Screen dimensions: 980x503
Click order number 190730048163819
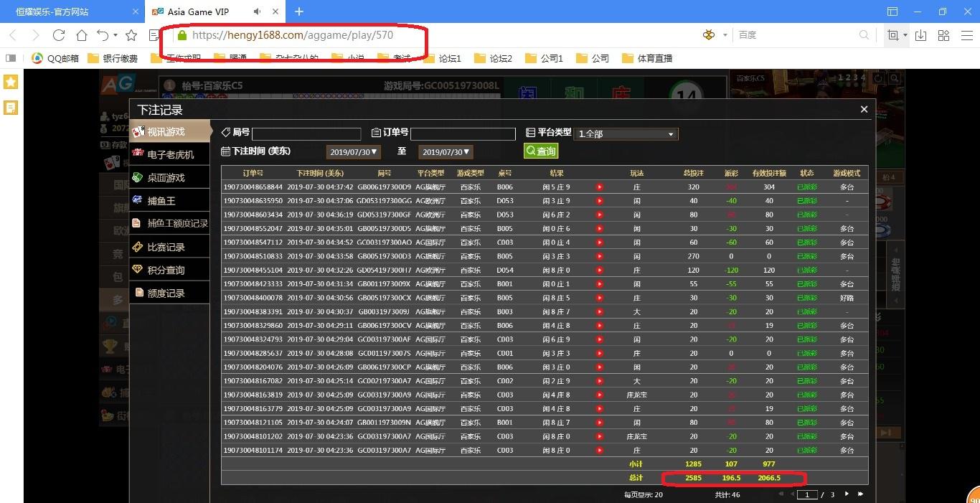point(253,395)
